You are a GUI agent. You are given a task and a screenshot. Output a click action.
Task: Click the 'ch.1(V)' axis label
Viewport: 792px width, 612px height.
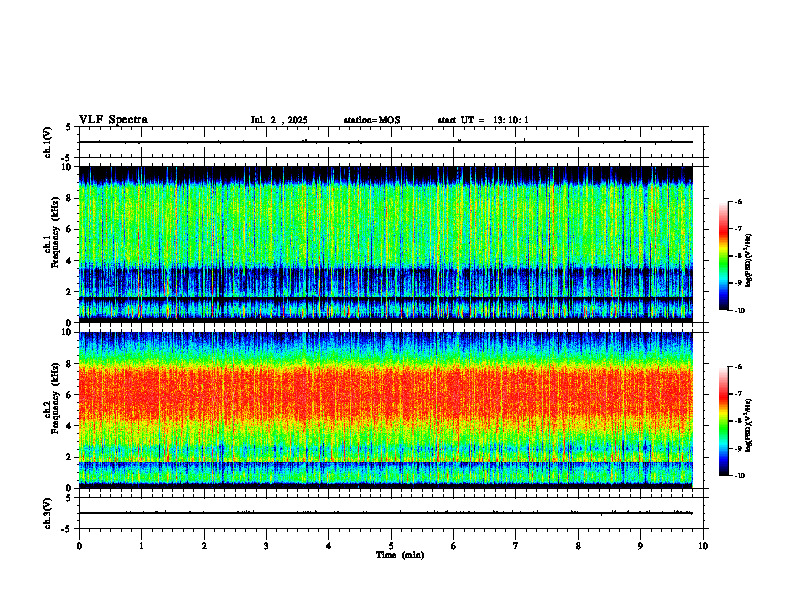[x=47, y=142]
